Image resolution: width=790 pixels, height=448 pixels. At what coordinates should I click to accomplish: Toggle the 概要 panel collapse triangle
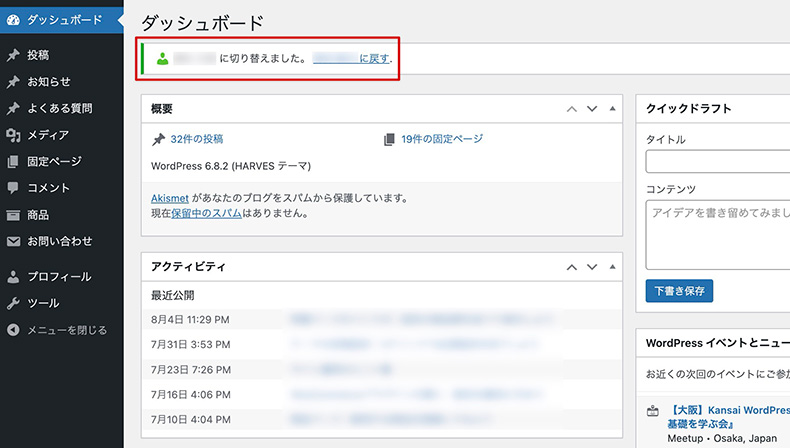click(x=611, y=108)
